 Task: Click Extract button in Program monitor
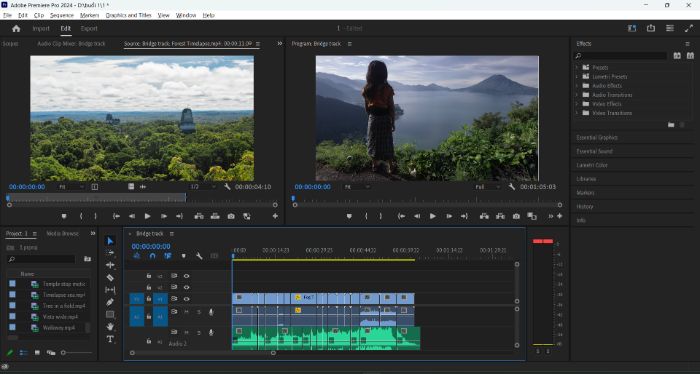click(x=500, y=216)
